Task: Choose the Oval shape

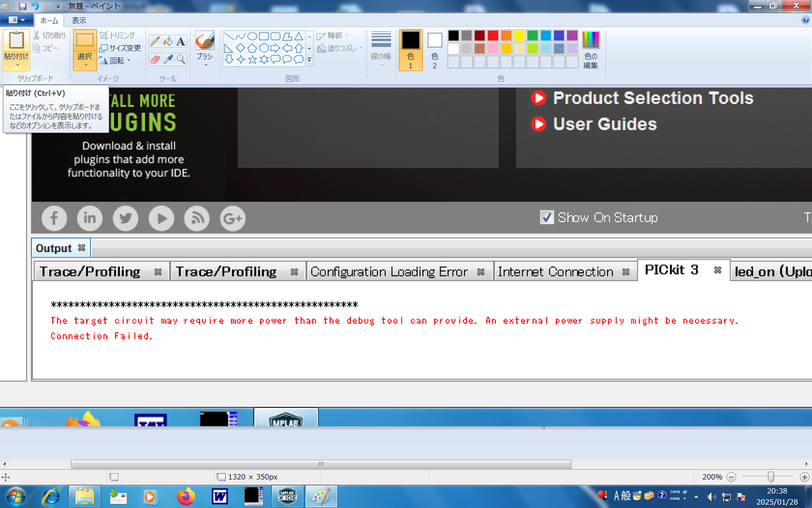Action: 252,36
